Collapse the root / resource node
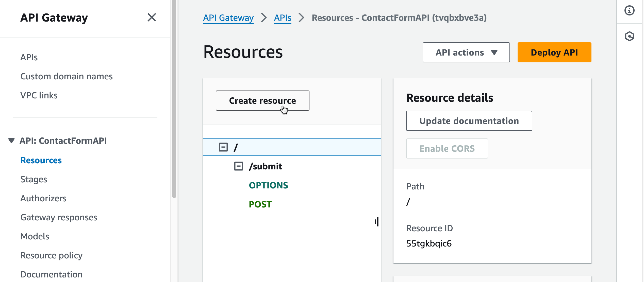644x282 pixels. [223, 147]
